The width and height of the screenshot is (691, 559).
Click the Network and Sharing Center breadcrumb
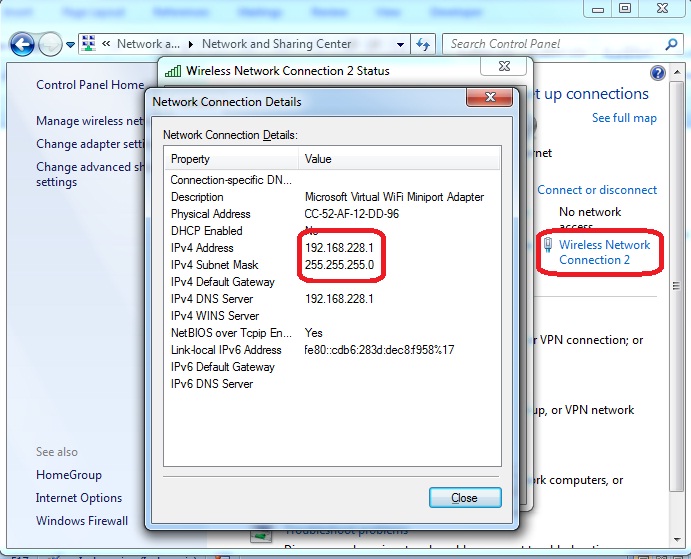tap(277, 44)
